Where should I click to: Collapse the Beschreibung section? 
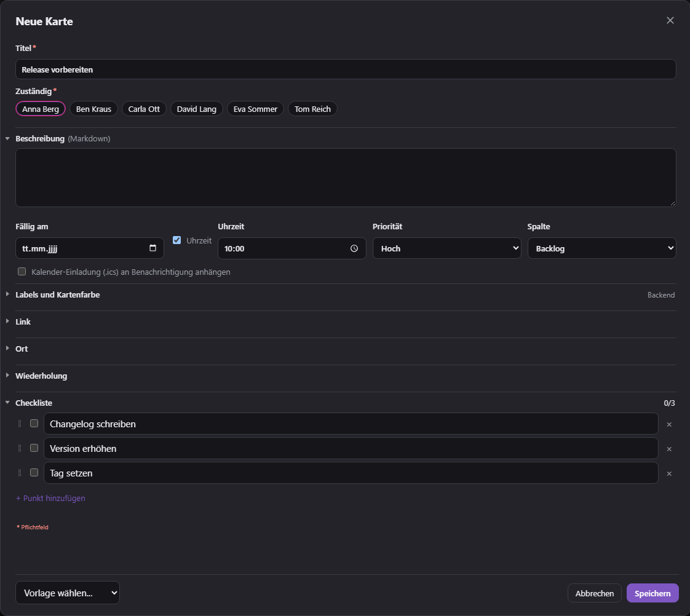[7, 138]
